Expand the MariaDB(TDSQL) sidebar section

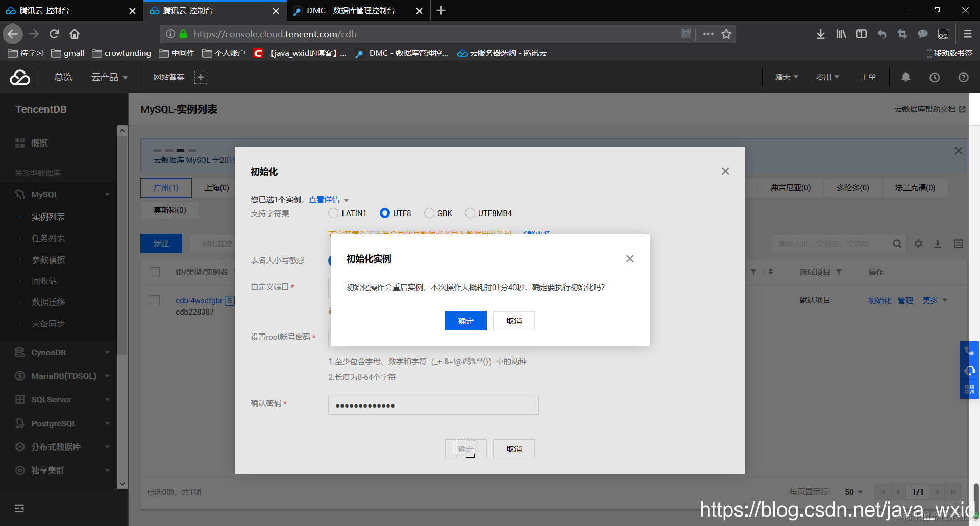tap(107, 376)
